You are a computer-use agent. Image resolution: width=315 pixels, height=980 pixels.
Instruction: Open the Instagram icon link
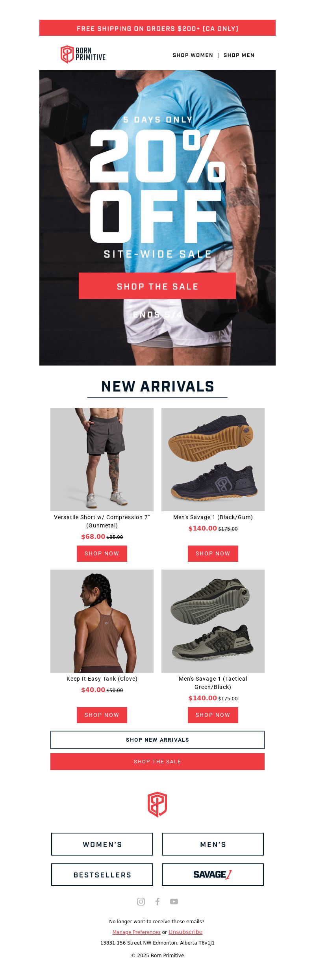click(x=141, y=902)
